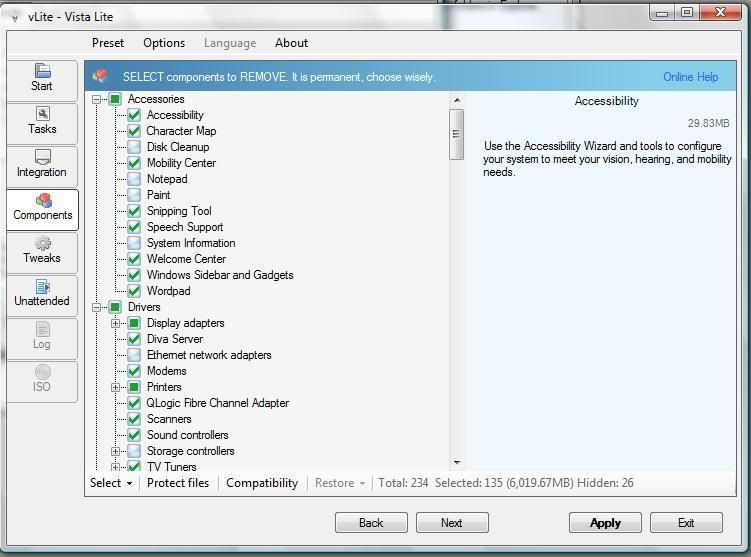
Task: Expand the TV Tuners node
Action: pos(115,466)
